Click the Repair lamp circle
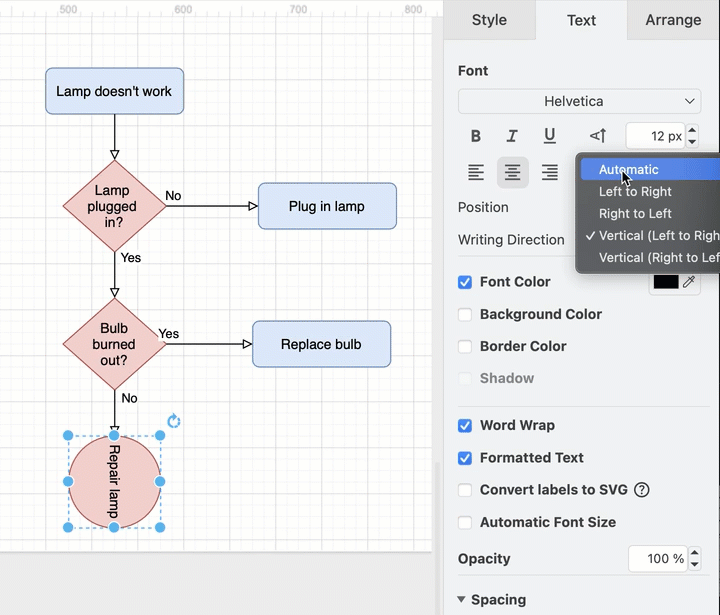 (114, 482)
